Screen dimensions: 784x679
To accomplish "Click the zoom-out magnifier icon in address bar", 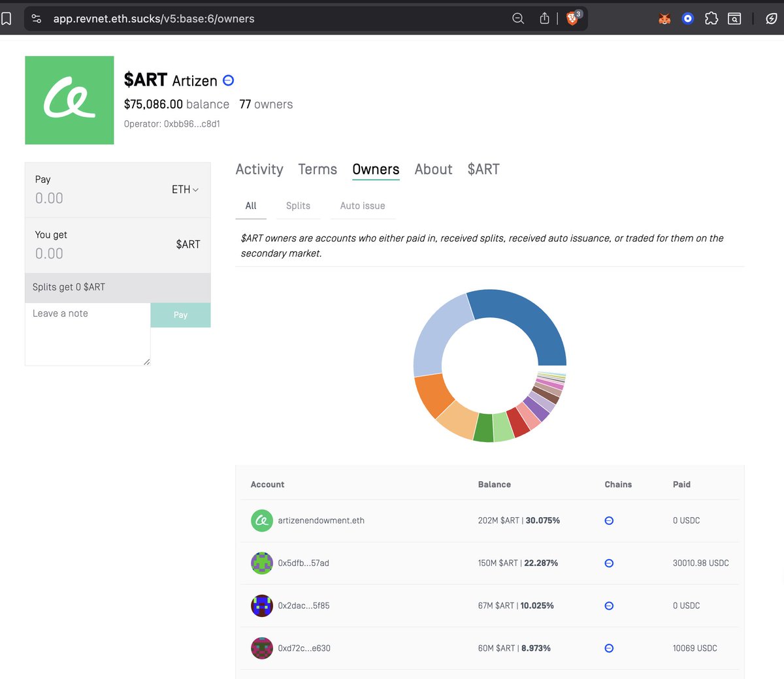I will coord(518,19).
